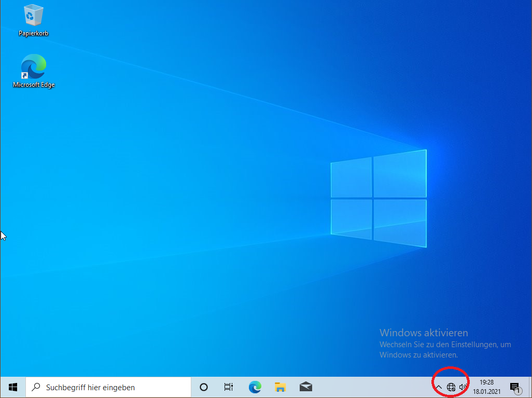Select the Microsoft Edge desktop shortcut
The width and height of the screenshot is (532, 398).
point(34,71)
